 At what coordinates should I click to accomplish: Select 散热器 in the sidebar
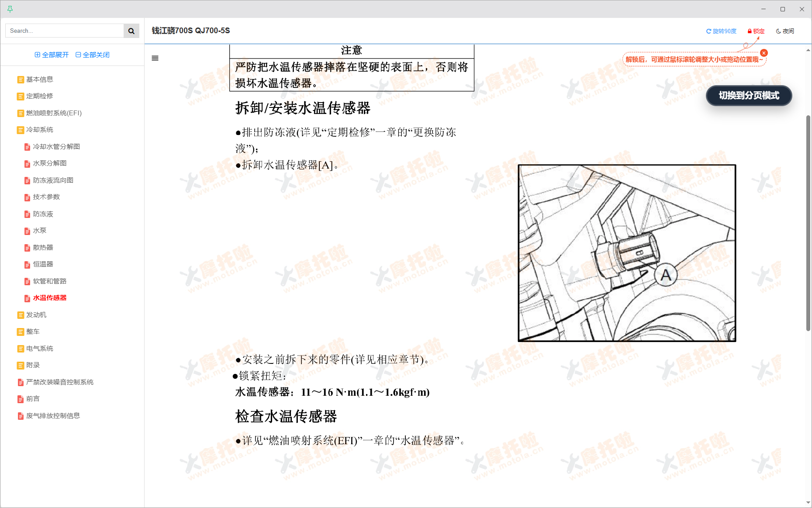click(x=42, y=247)
